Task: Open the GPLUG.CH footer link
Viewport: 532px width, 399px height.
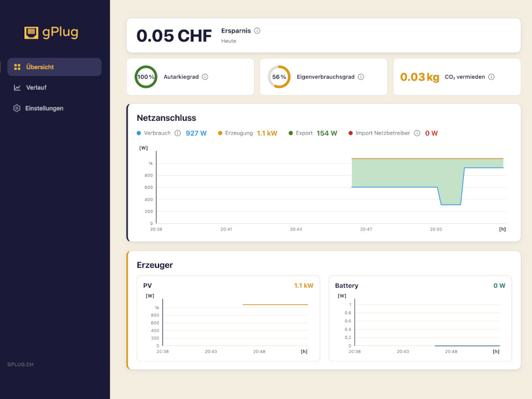Action: click(21, 365)
